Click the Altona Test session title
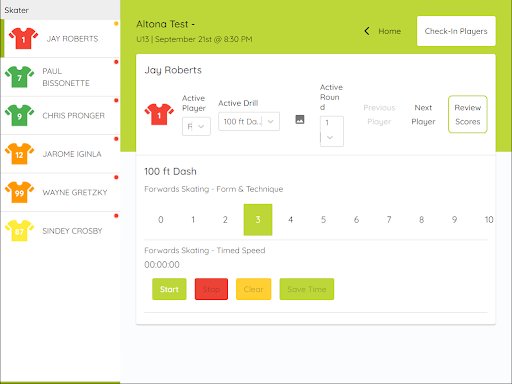512x384 pixels. pos(166,24)
